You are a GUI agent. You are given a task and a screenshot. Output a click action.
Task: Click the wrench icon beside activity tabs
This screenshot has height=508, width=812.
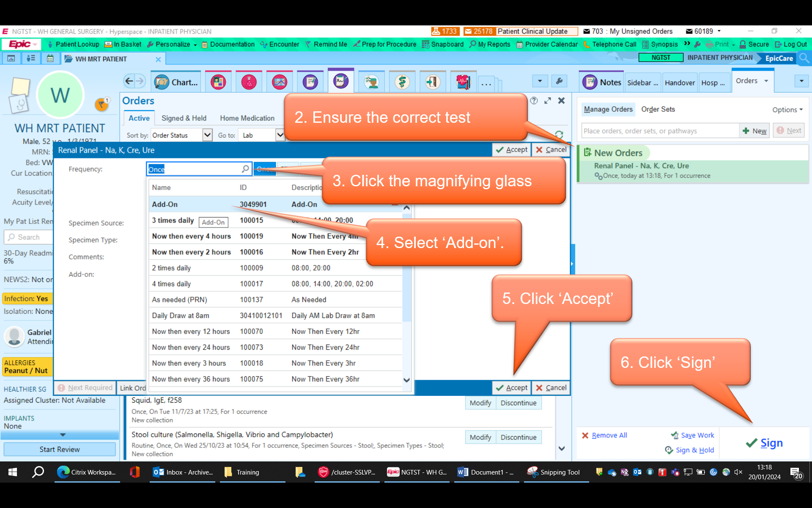point(559,81)
